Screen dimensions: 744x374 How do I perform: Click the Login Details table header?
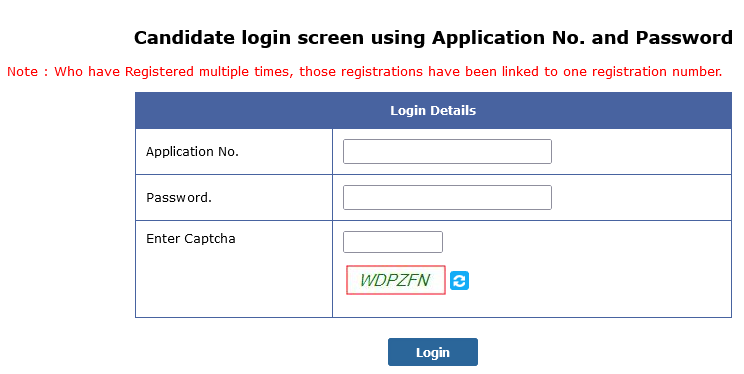[433, 111]
